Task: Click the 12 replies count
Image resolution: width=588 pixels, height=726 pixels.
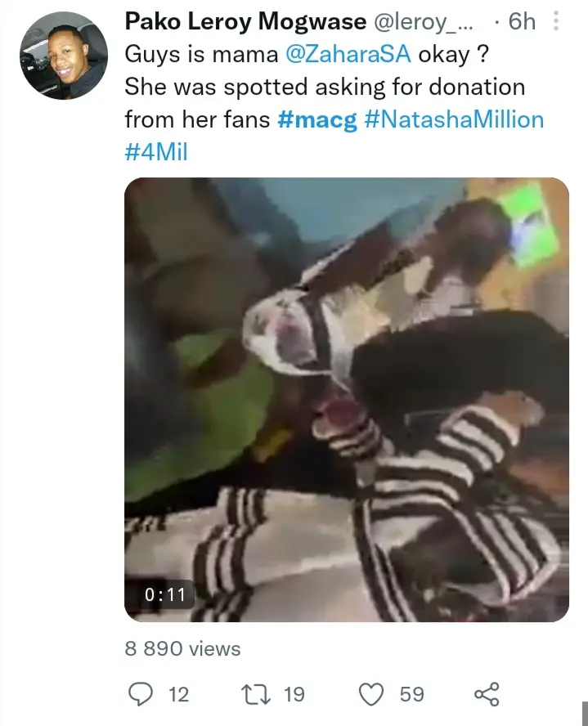Action: tap(179, 694)
